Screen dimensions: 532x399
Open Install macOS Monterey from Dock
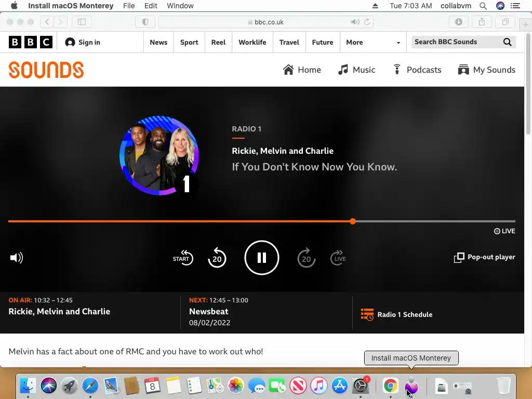(411, 385)
